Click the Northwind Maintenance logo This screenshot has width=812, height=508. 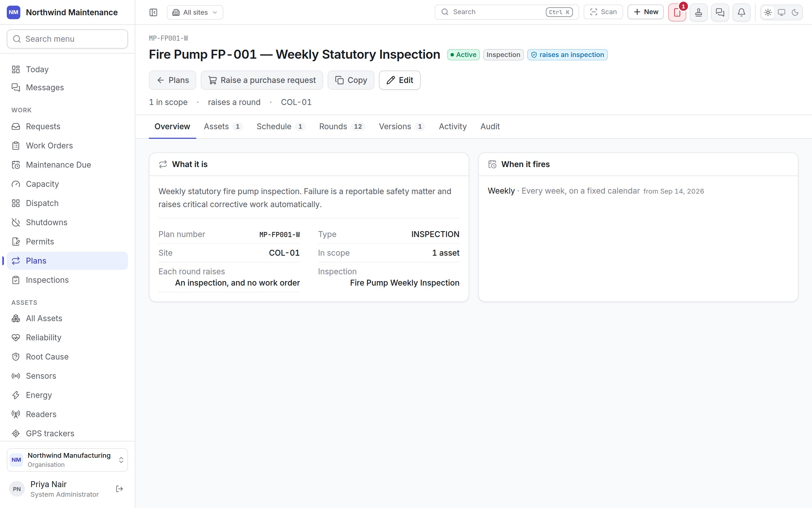pyautogui.click(x=14, y=12)
